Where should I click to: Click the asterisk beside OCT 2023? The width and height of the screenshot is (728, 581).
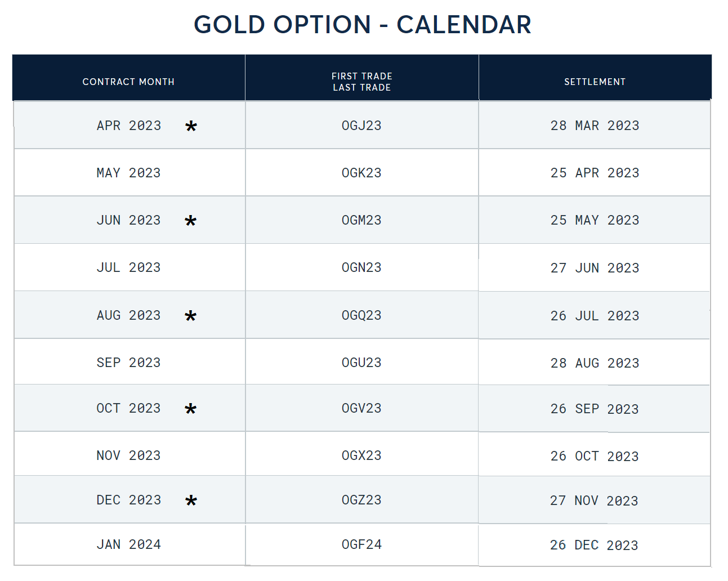(191, 409)
